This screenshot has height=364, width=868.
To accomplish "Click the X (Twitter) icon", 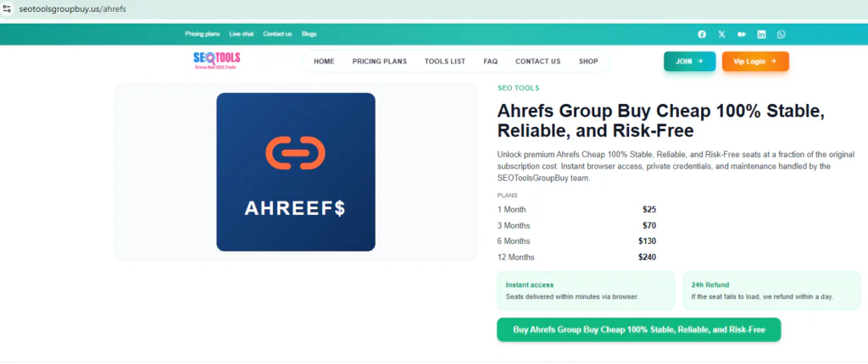I will pyautogui.click(x=721, y=34).
